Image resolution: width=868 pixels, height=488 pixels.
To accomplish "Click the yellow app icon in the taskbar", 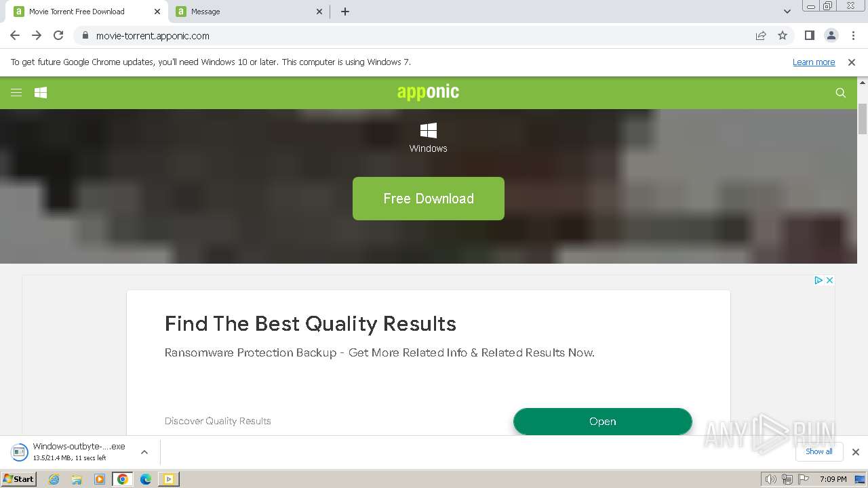I will coord(169,479).
